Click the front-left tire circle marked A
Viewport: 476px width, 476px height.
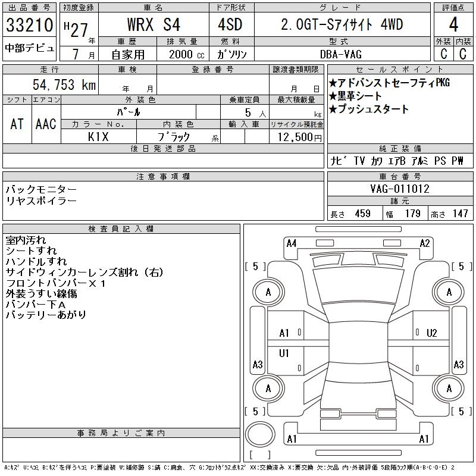[x=268, y=292]
